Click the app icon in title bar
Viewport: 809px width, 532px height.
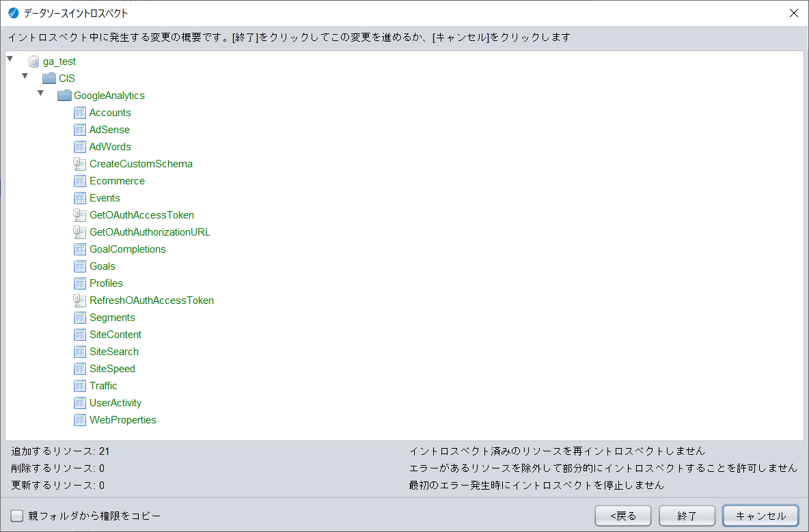pos(14,13)
